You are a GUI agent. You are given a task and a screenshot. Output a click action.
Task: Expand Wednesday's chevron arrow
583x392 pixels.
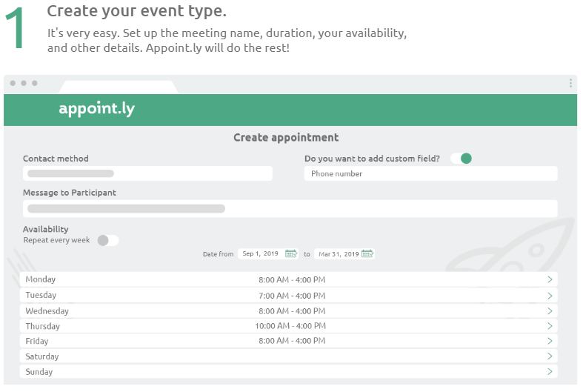550,310
